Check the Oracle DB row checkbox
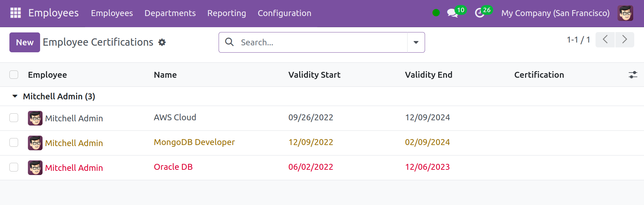Viewport: 644px width, 205px height. [14, 167]
